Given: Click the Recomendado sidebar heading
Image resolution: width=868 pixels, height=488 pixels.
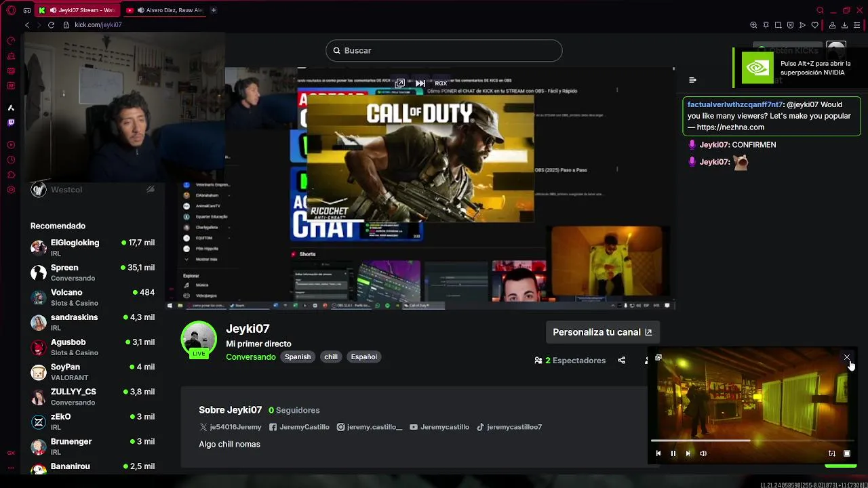Looking at the screenshot, I should 58,226.
